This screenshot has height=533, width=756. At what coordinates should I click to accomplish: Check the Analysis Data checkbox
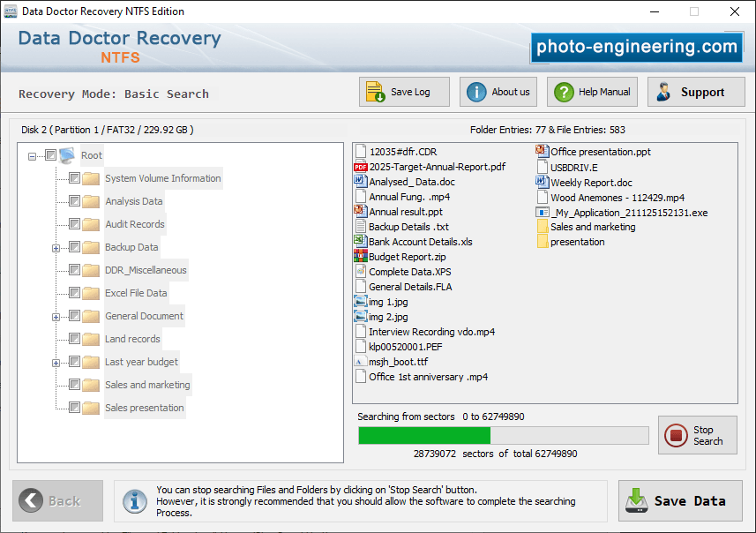pos(74,200)
